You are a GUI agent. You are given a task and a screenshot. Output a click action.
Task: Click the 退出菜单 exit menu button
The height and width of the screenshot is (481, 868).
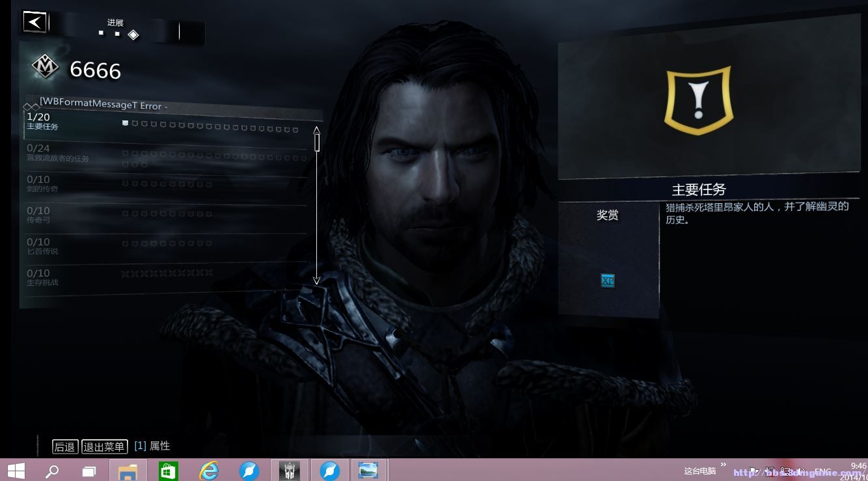(104, 447)
